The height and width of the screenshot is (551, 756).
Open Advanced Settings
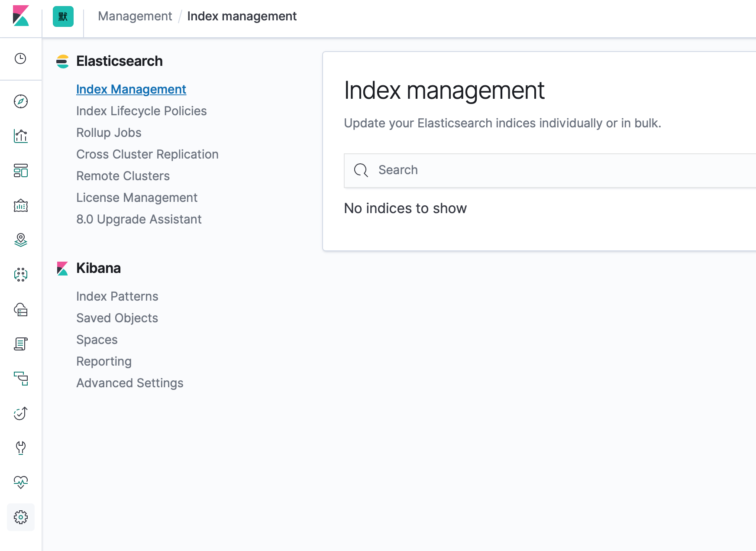[x=130, y=383]
